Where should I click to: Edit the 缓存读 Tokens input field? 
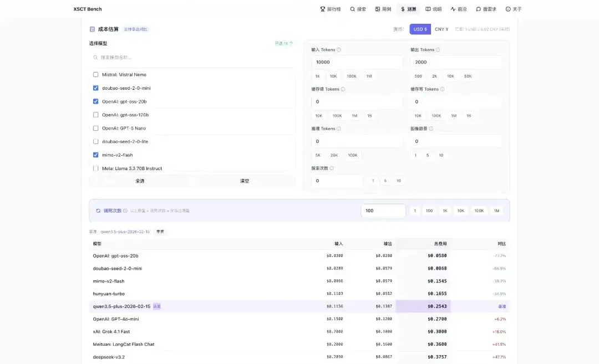[x=357, y=102]
